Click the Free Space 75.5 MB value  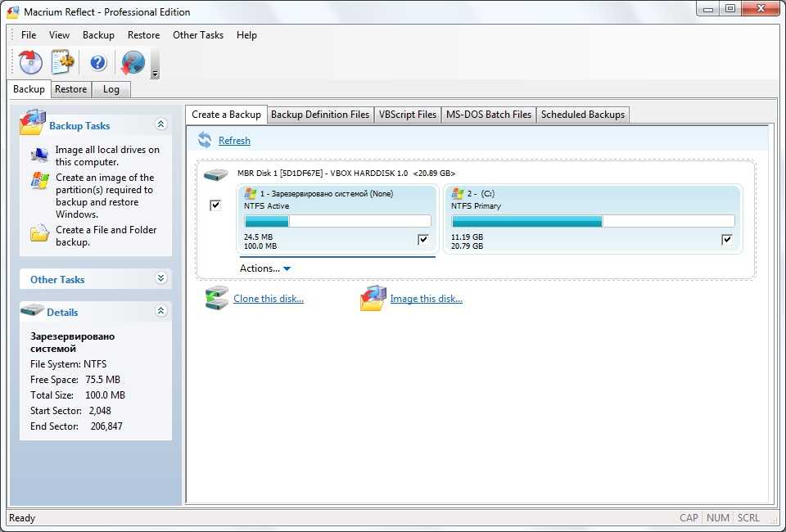pyautogui.click(x=103, y=380)
